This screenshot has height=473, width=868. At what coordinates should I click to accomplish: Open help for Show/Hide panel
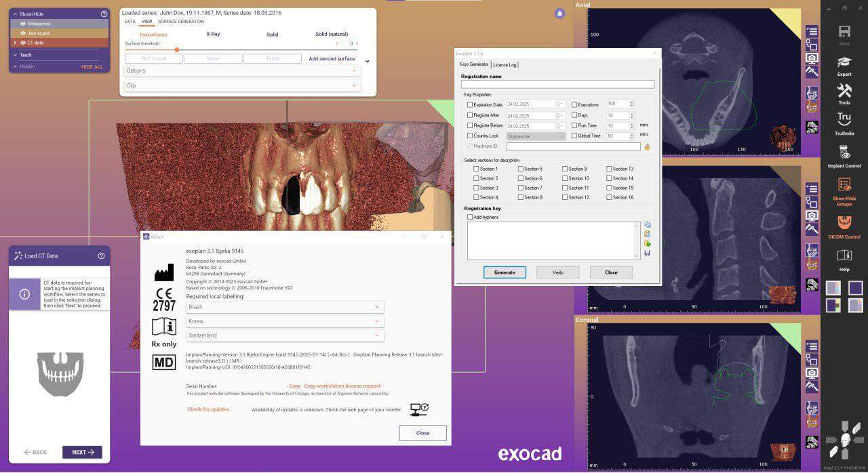click(104, 14)
